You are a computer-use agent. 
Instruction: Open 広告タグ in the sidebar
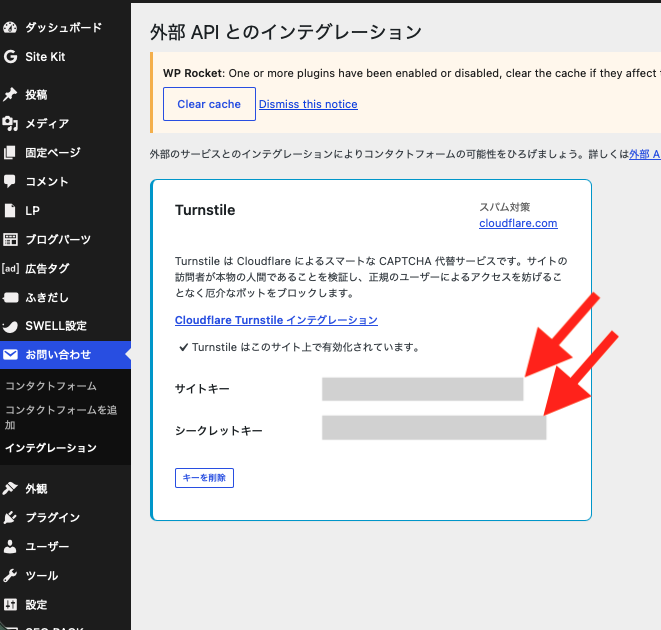(47, 268)
